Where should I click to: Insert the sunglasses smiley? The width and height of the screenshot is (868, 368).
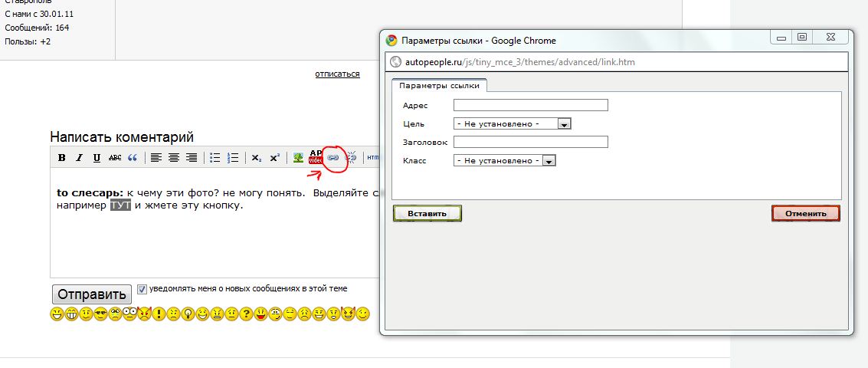pyautogui.click(x=100, y=315)
